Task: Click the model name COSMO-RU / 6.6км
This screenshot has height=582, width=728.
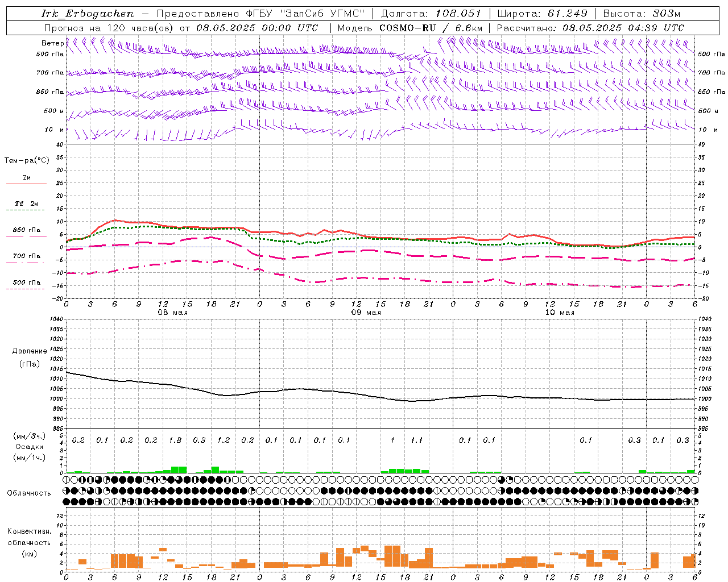Action: (x=431, y=28)
